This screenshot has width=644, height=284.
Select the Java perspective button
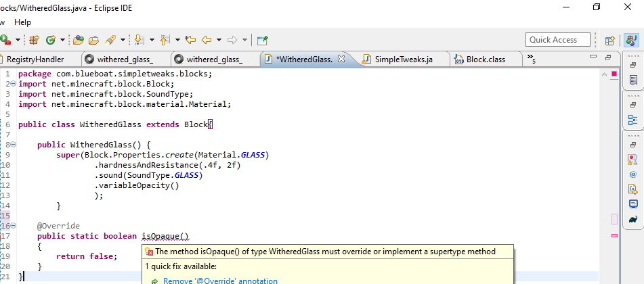pos(630,40)
